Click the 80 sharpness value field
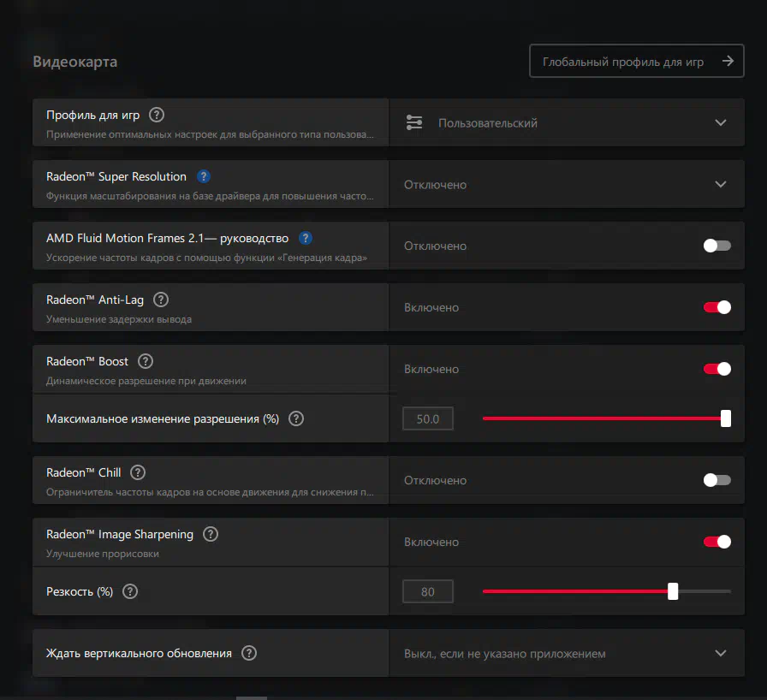The width and height of the screenshot is (767, 700). click(428, 592)
